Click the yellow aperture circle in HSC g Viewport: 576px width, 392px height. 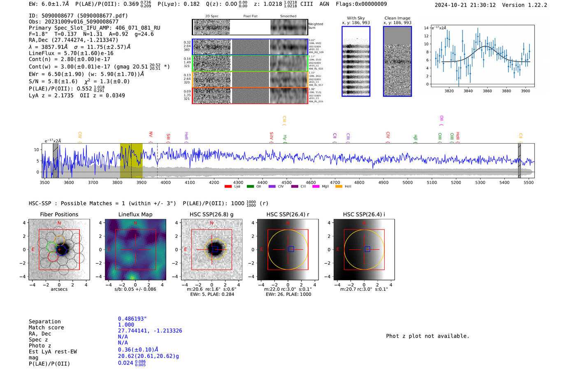(215, 249)
